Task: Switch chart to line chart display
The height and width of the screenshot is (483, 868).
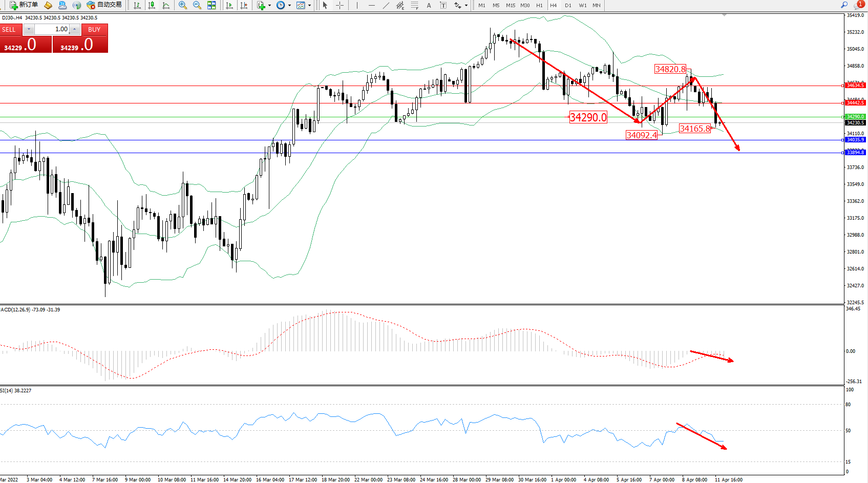Action: click(166, 5)
